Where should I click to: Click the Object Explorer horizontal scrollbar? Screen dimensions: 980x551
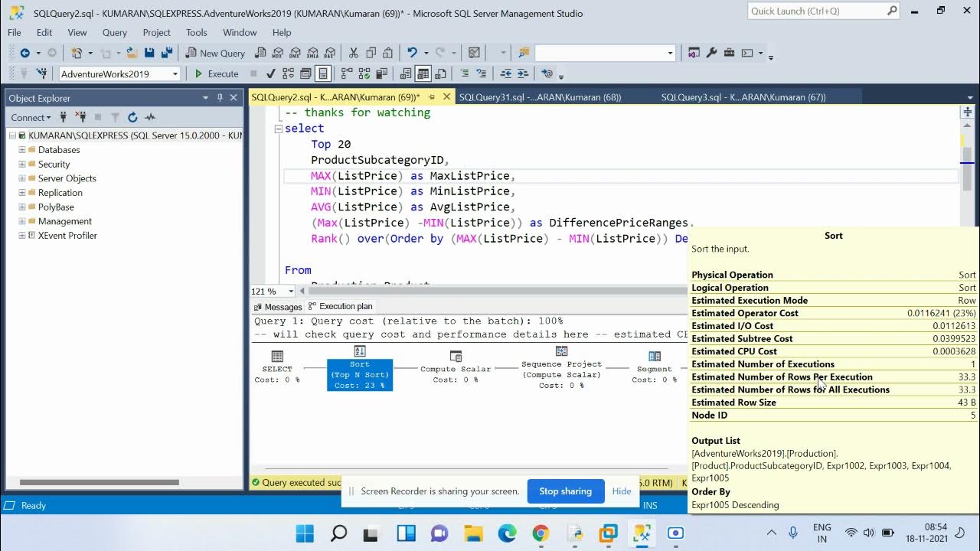99,483
